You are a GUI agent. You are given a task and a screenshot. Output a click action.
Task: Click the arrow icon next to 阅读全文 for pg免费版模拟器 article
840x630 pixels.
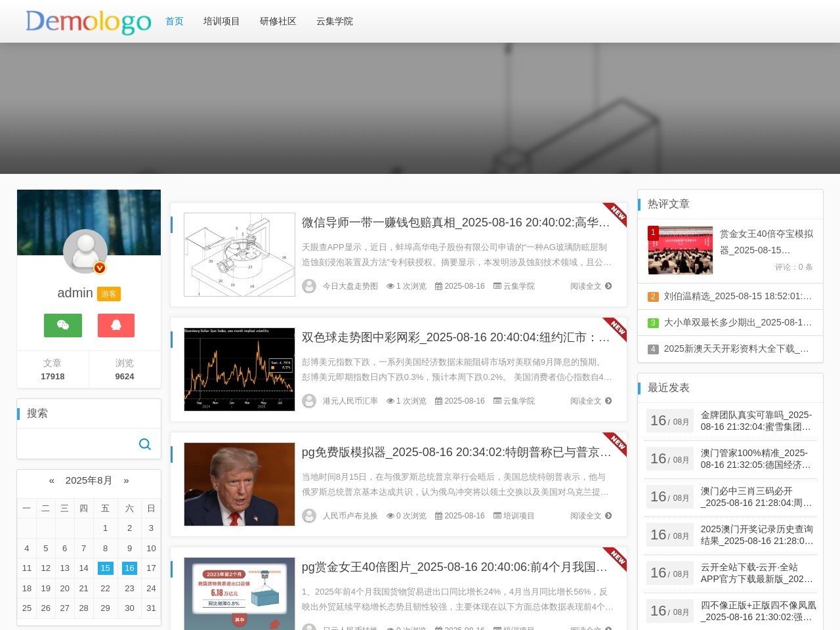click(608, 516)
